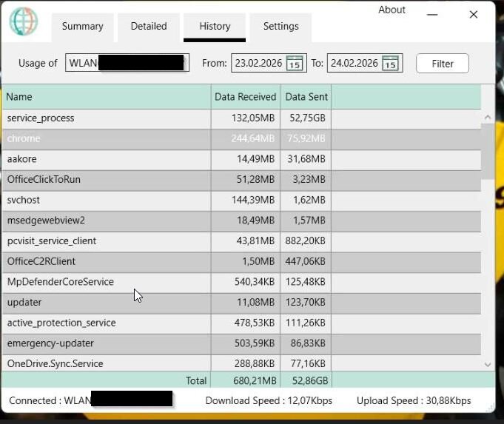Switch to the Summary tab
The image size is (504, 424).
[82, 27]
